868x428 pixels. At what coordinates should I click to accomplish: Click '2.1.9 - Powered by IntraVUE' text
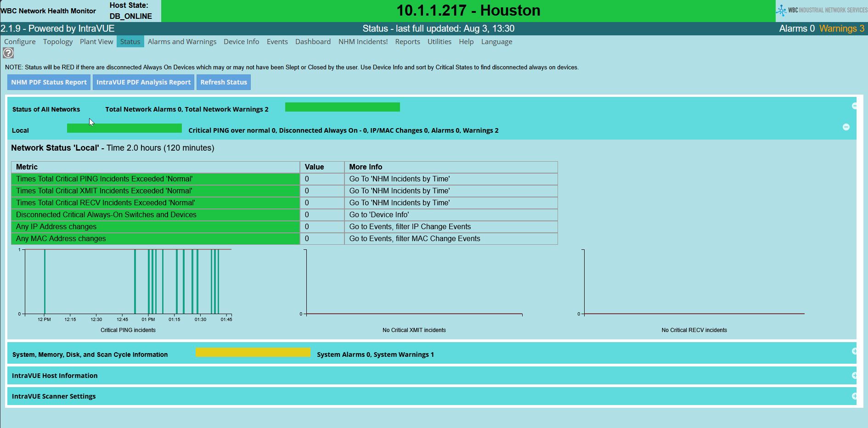click(x=57, y=28)
